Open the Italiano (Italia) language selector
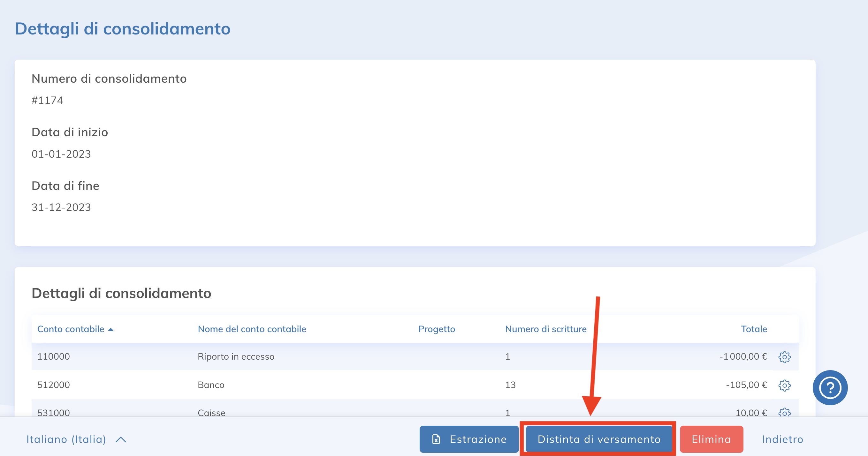Viewport: 868px width, 456px height. (x=66, y=439)
